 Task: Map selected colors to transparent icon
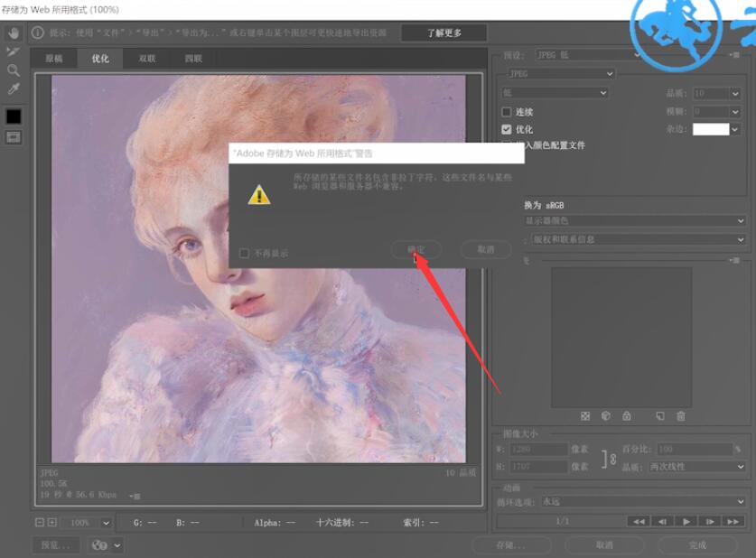click(585, 416)
